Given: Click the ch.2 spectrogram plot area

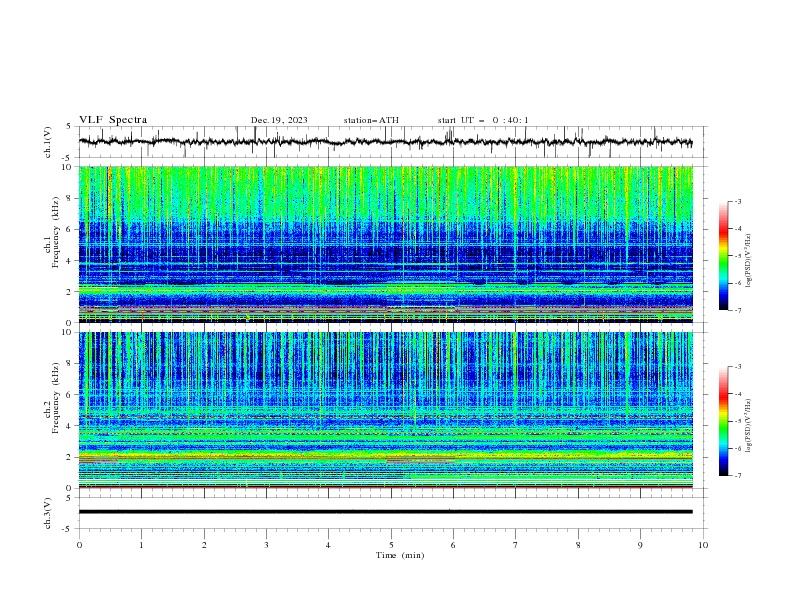Looking at the screenshot, I should pos(386,410).
